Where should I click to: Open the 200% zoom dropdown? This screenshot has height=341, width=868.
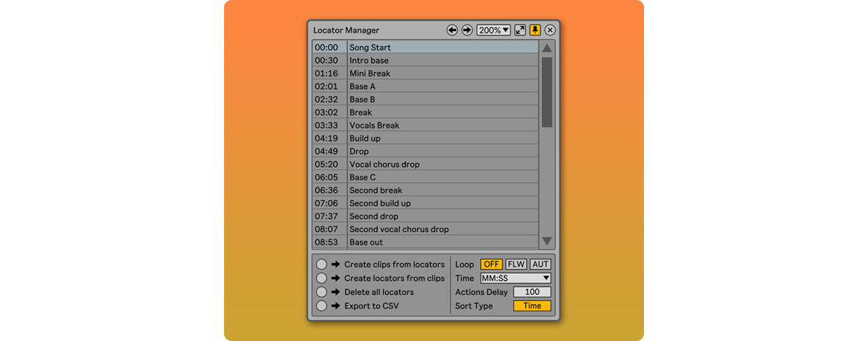tap(493, 30)
